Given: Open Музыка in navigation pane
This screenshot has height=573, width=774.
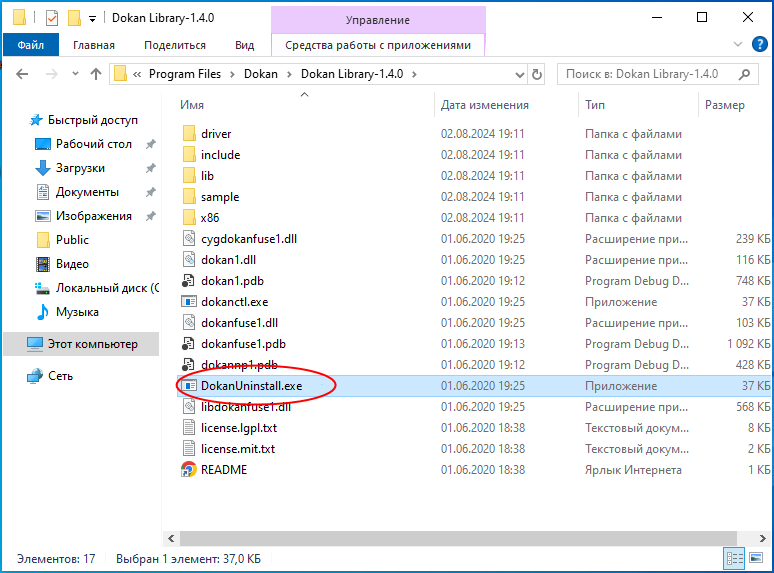Looking at the screenshot, I should tap(77, 312).
